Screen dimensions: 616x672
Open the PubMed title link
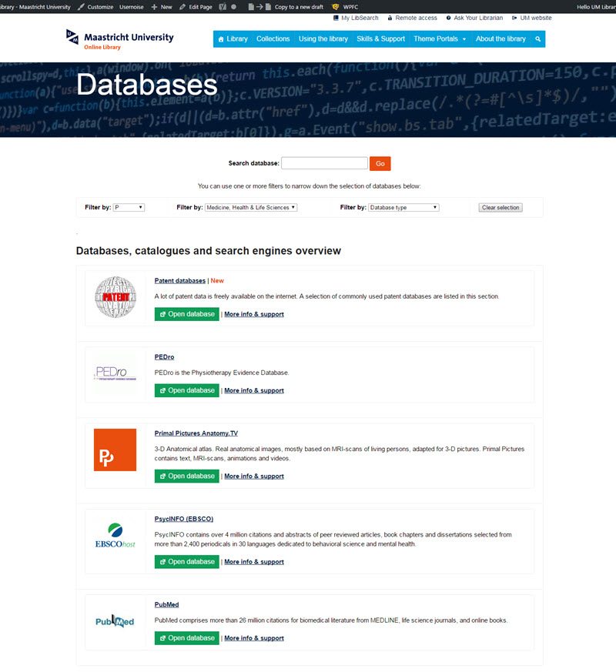[x=167, y=605]
